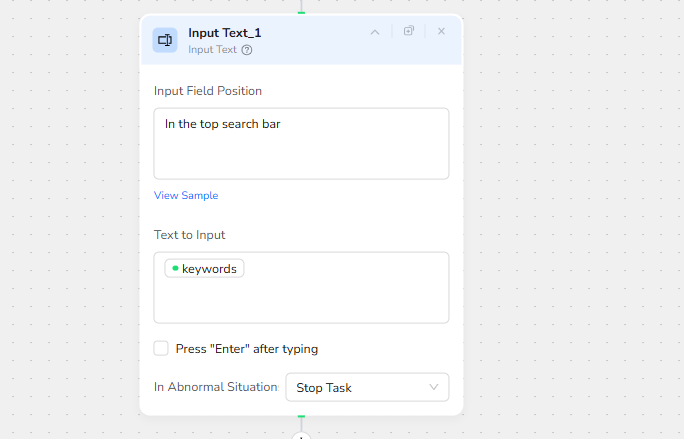Click into the Input Field Position textbox

[301, 155]
